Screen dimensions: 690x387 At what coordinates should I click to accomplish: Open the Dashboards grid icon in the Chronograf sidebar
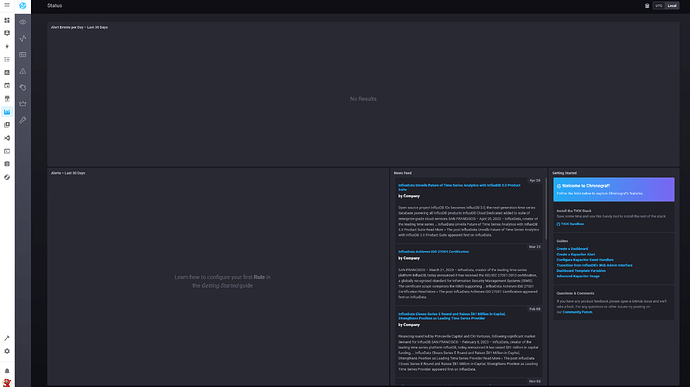click(23, 55)
